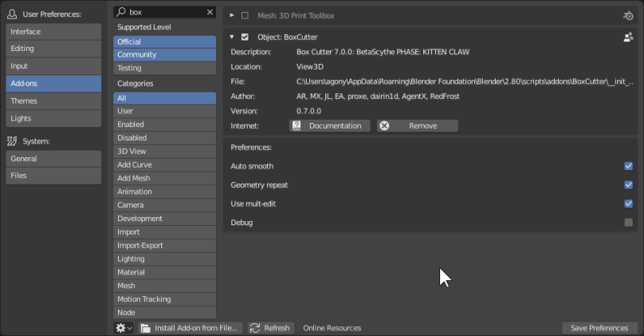Filter by the Disabled category

coord(164,138)
